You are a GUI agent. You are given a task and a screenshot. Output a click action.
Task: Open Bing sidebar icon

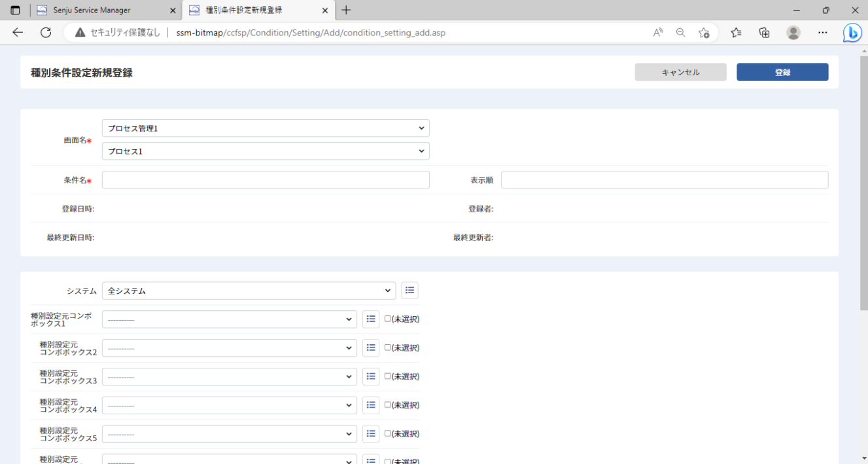tap(852, 32)
